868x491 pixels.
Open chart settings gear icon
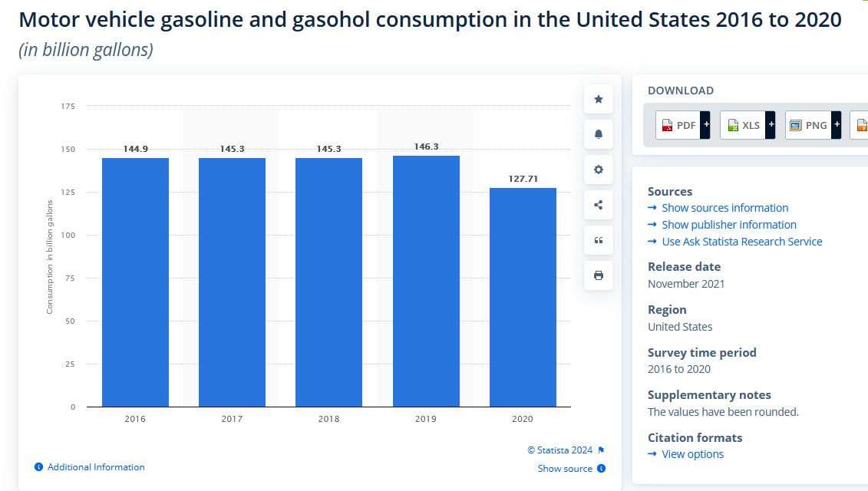pyautogui.click(x=599, y=170)
